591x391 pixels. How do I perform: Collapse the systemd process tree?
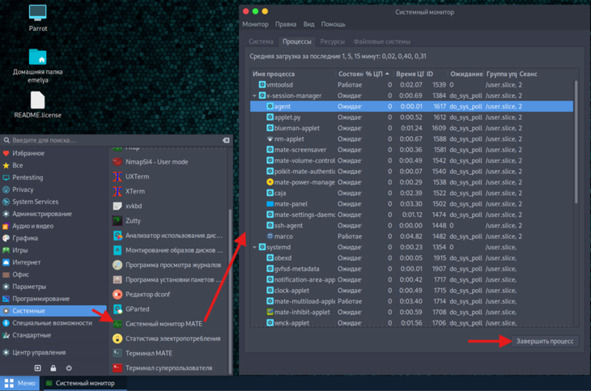254,247
